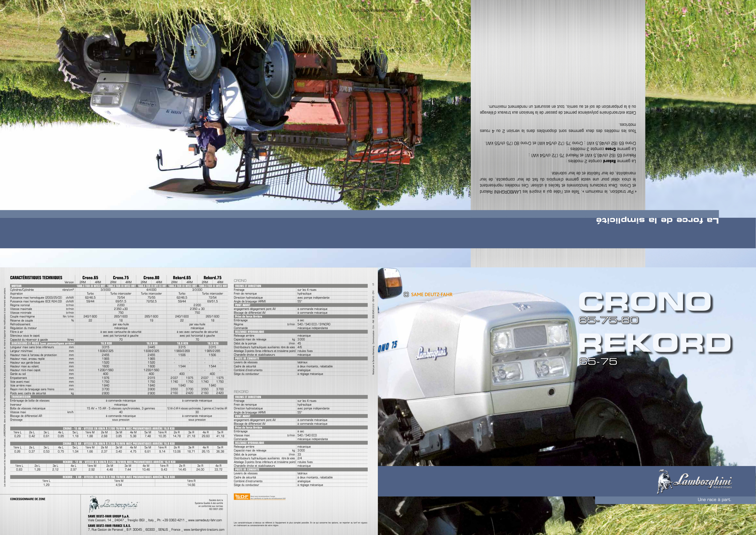756x535 pixels.
Task: Click the "Poids avec cadre de sécurité" row label
Action: click(x=28, y=393)
